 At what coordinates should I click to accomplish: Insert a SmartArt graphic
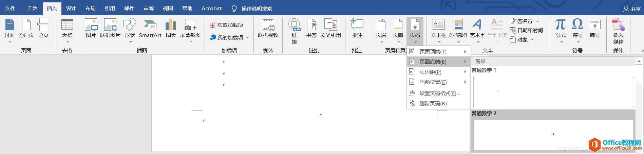tap(150, 29)
